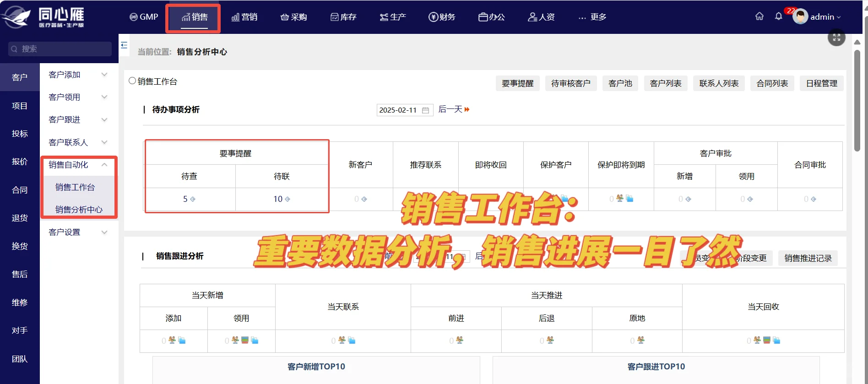
Task: Switch to the GMP module
Action: click(144, 17)
